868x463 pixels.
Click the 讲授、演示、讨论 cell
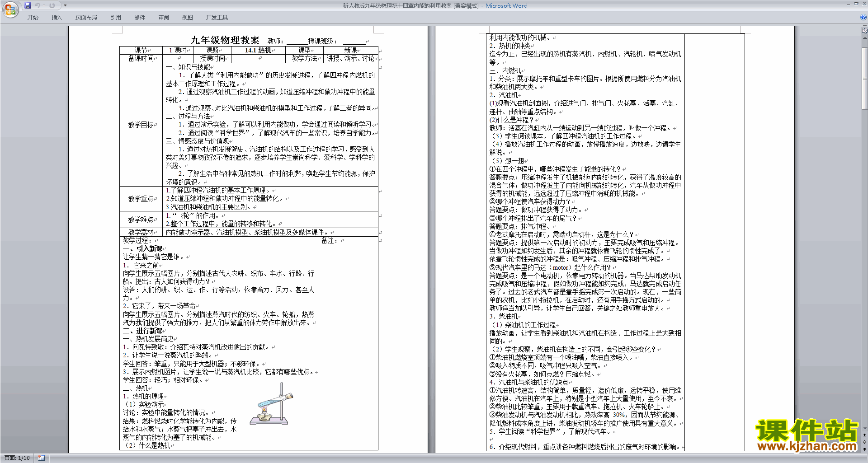350,58
